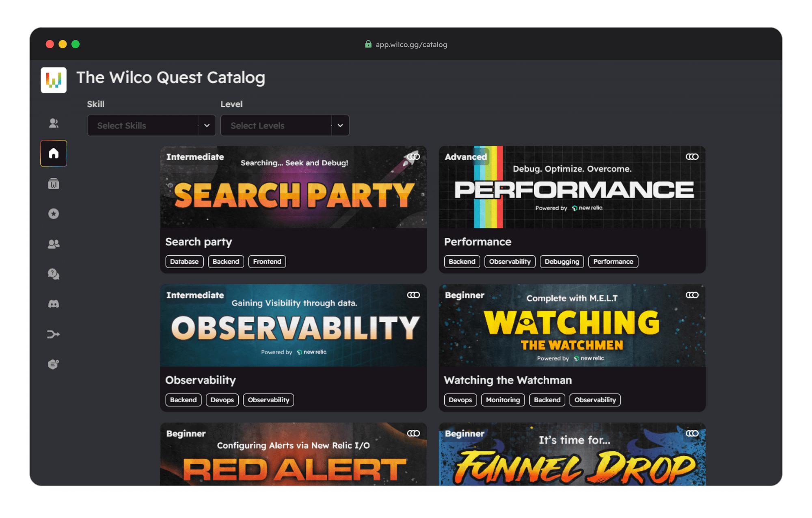Screen dimensions: 812x518
Task: Click inside the Select Skills field
Action: 142,126
